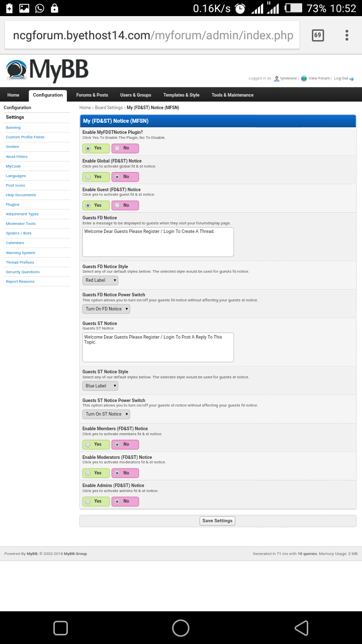Click the MyBB logo
This screenshot has height=644, width=362.
click(47, 70)
